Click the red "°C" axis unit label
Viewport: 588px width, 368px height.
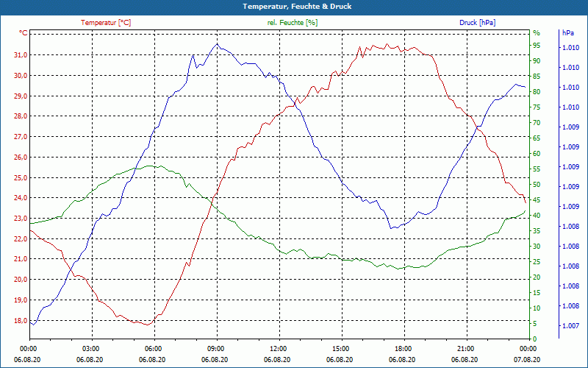click(x=24, y=33)
